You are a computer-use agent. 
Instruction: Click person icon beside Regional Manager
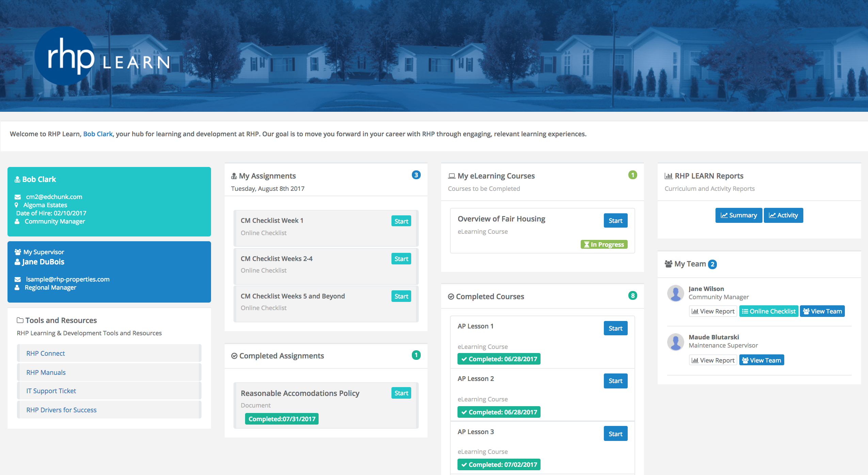[x=17, y=288]
